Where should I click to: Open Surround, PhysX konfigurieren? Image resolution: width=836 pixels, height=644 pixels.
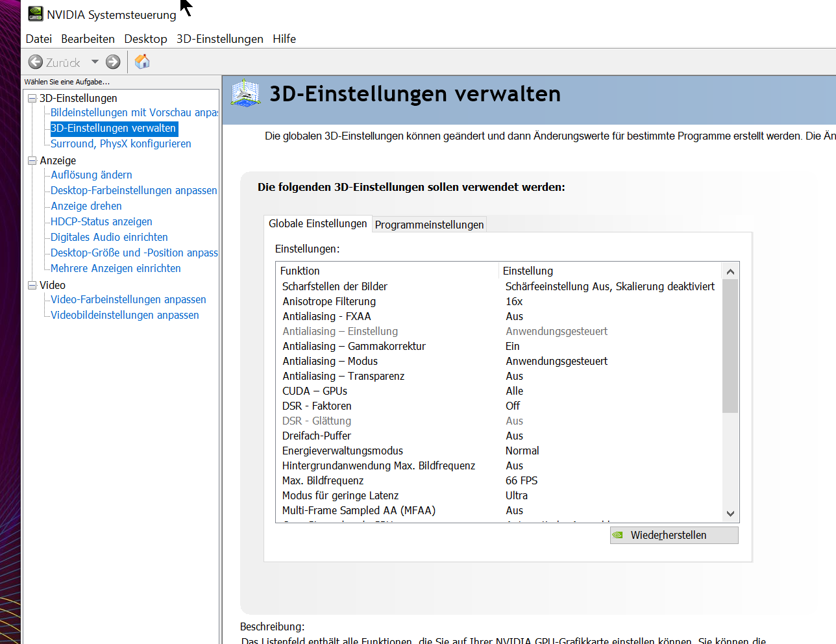(121, 143)
